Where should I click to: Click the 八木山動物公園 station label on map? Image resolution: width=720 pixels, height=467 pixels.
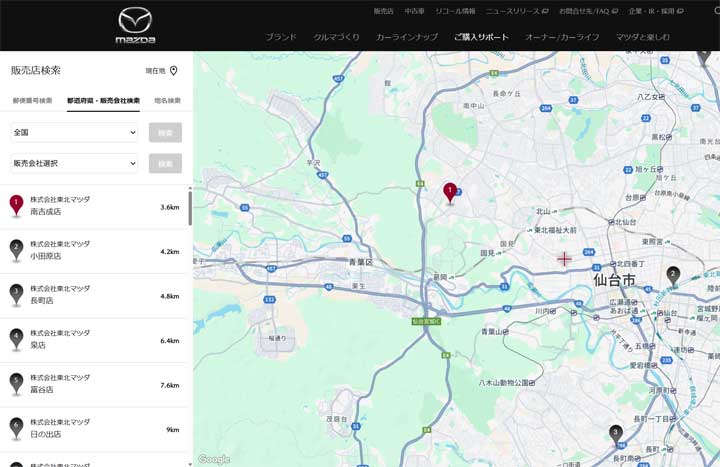point(507,382)
